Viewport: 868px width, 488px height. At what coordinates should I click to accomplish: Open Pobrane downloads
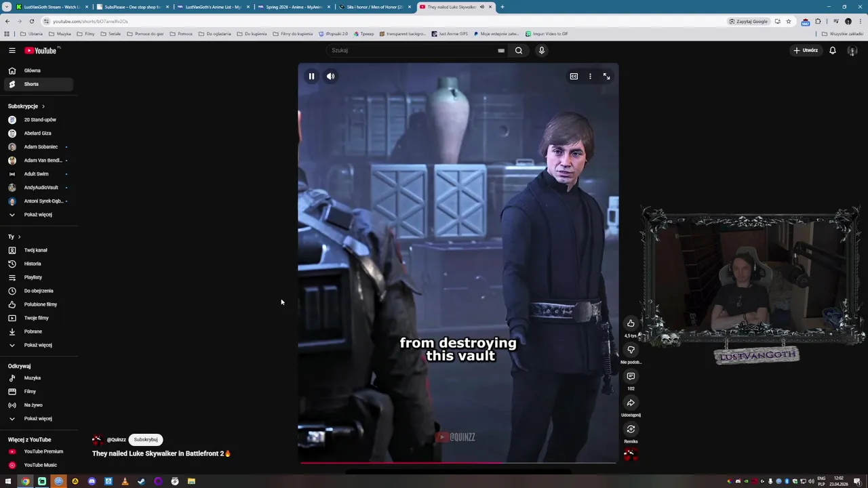(x=37, y=331)
